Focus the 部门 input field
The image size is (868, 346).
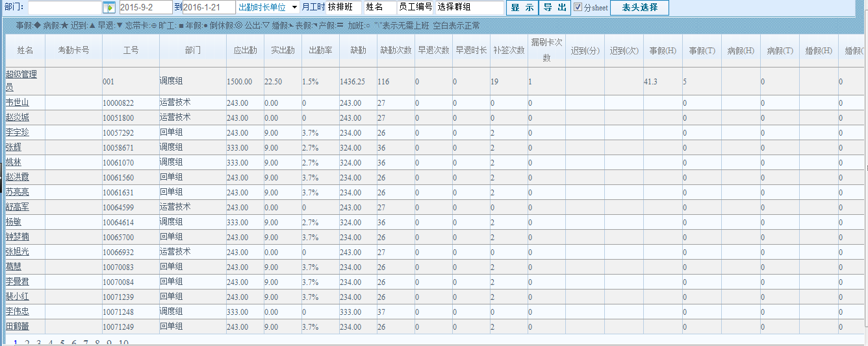[64, 8]
